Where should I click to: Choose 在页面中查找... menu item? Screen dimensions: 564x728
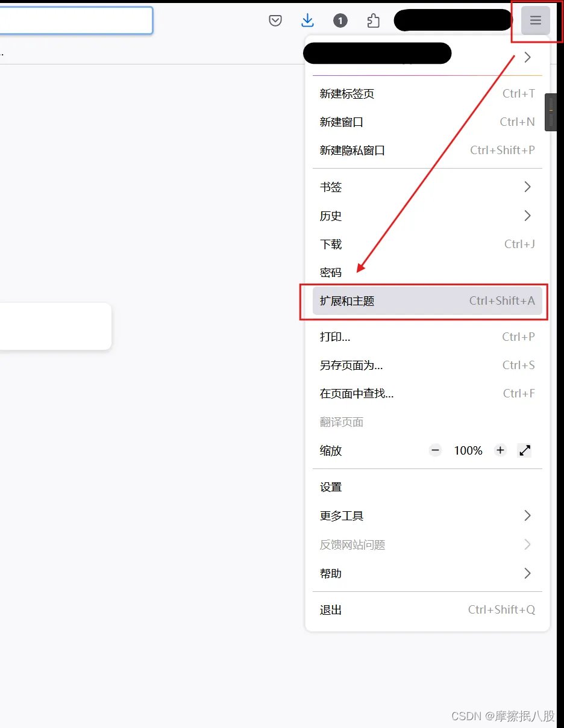(427, 393)
